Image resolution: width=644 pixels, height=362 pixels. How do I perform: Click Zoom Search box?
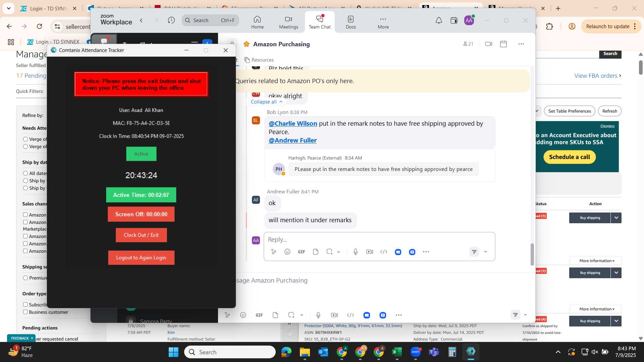[x=210, y=20]
